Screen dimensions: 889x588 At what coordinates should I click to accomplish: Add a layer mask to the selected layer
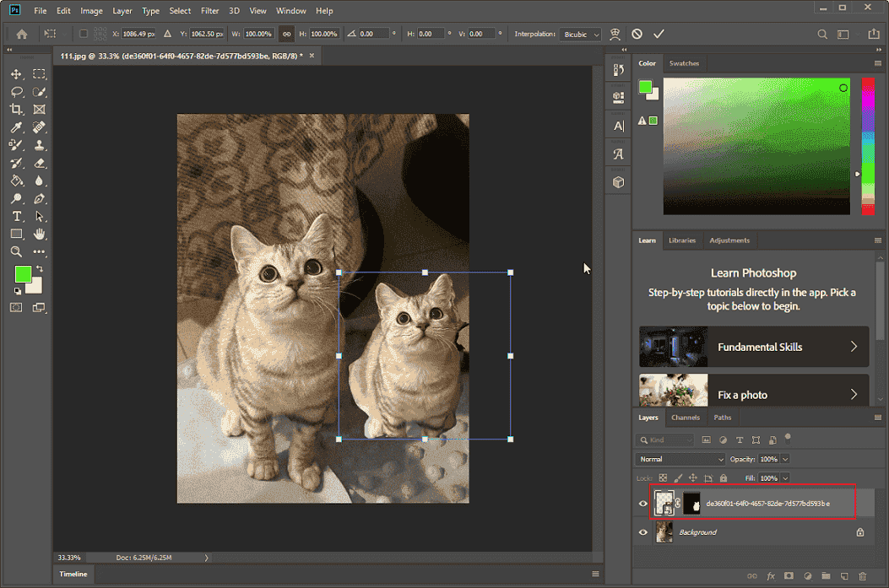pyautogui.click(x=788, y=576)
